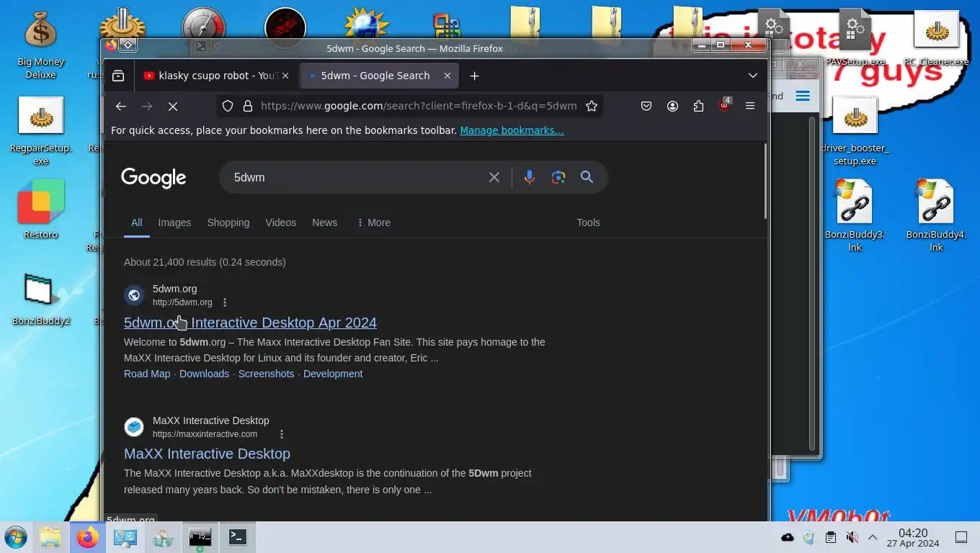This screenshot has width=980, height=553.
Task: Submit search with magnifier icon
Action: coord(587,177)
